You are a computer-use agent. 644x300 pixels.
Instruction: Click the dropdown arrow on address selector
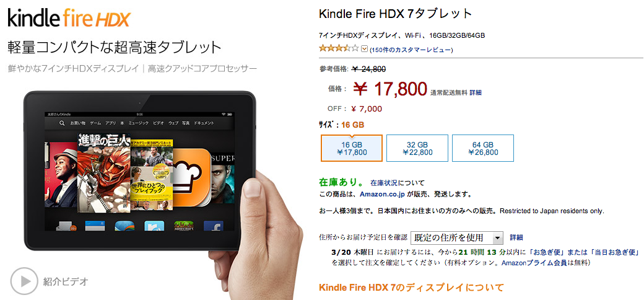498,238
